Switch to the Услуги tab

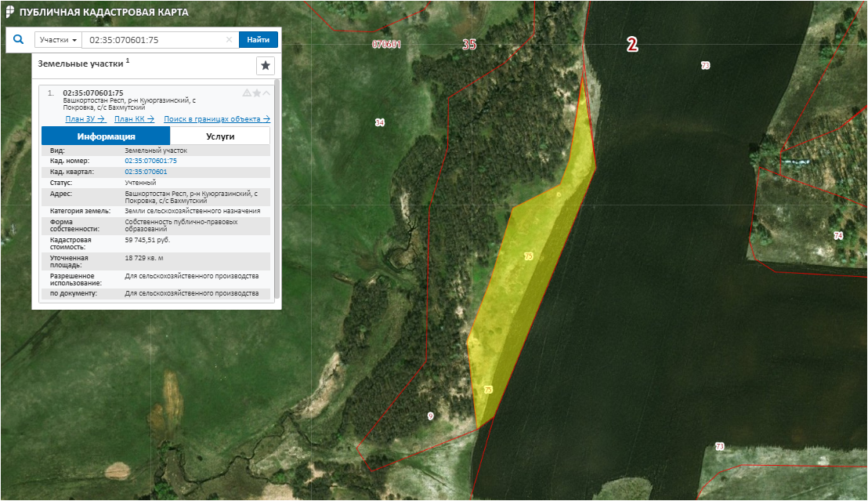pyautogui.click(x=220, y=136)
